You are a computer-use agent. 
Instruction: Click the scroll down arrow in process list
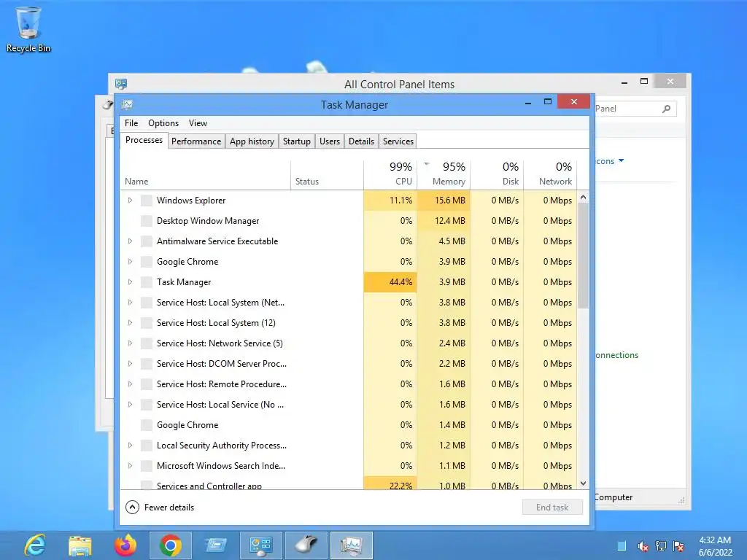583,483
